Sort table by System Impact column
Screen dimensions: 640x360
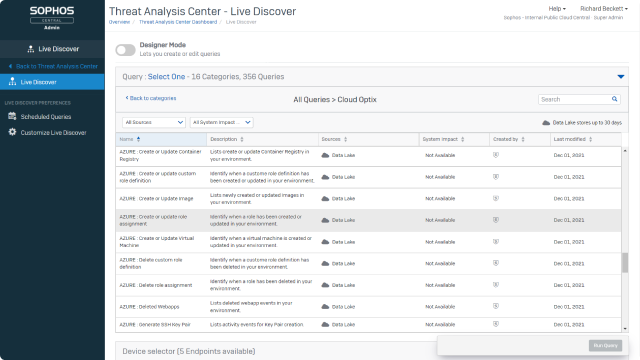[454, 139]
